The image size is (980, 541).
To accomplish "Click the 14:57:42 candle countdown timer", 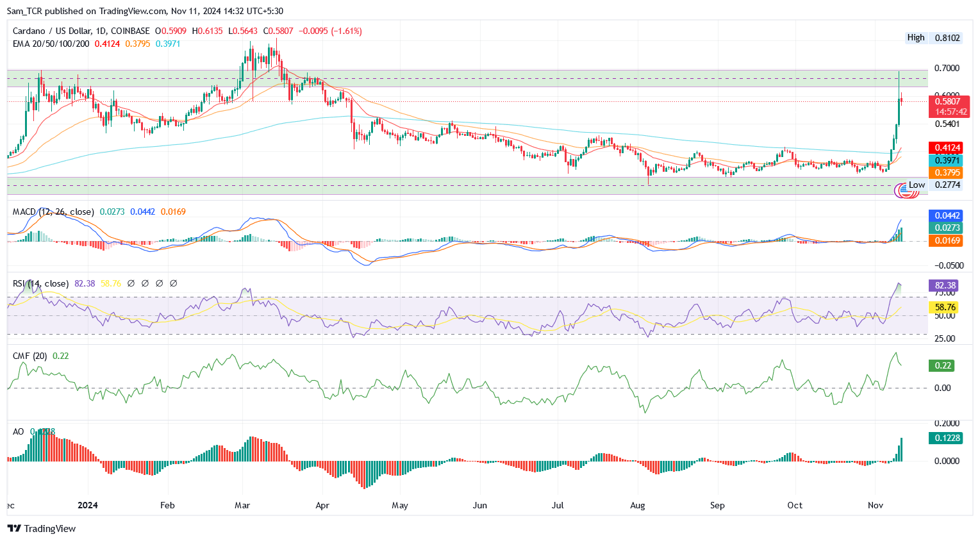I will click(951, 112).
